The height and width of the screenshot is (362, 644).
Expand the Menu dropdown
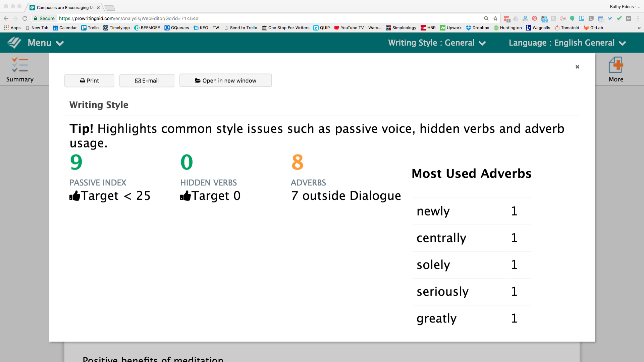(x=45, y=43)
